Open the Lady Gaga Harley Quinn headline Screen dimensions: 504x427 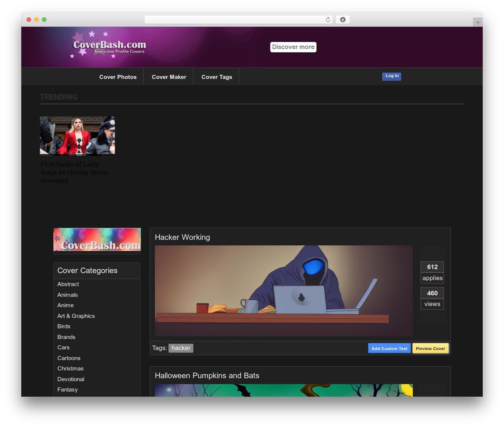[74, 172]
